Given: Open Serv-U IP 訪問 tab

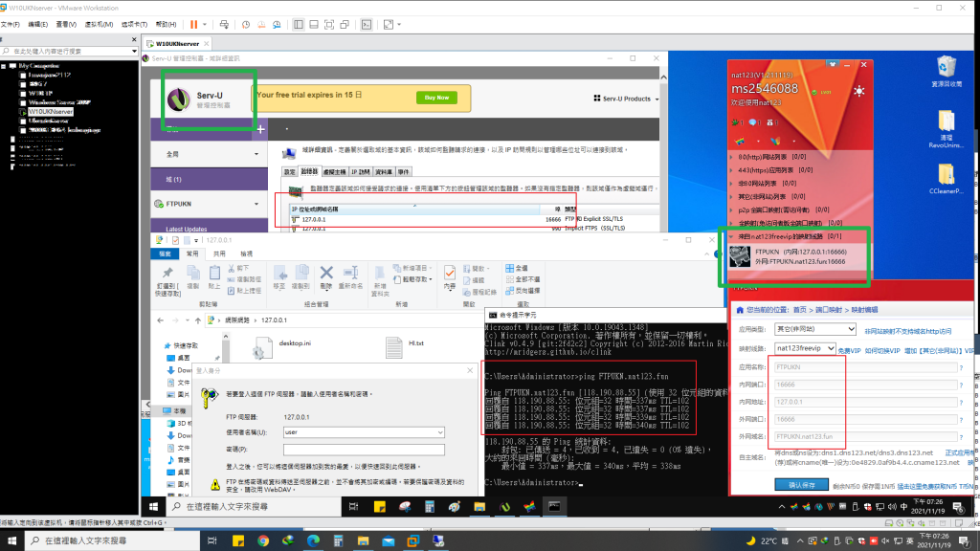Looking at the screenshot, I should point(361,172).
